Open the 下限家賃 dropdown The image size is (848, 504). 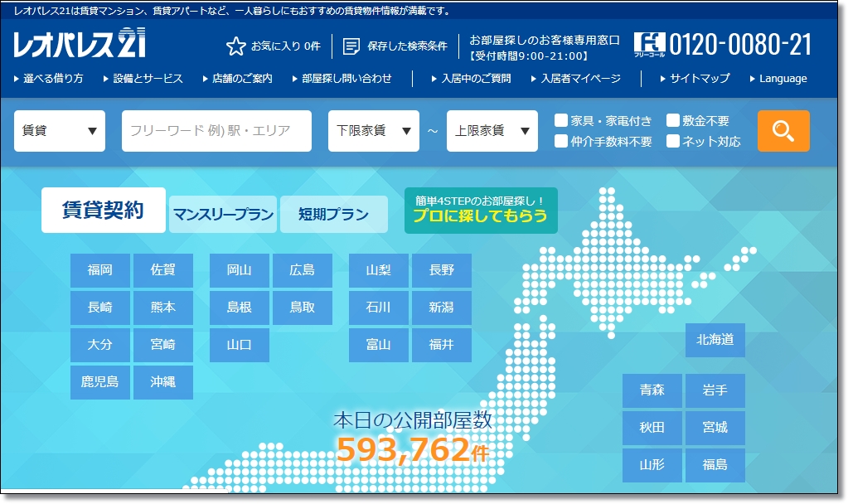tap(374, 131)
